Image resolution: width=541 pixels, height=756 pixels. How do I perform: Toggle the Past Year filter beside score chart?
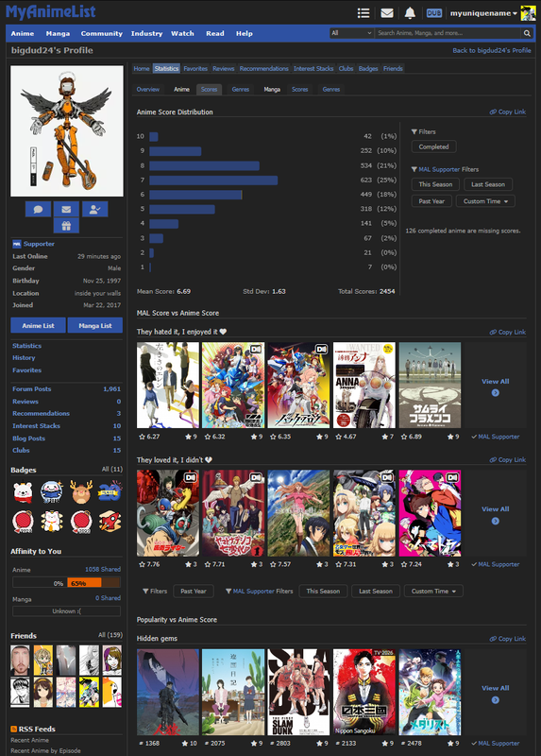pyautogui.click(x=431, y=201)
